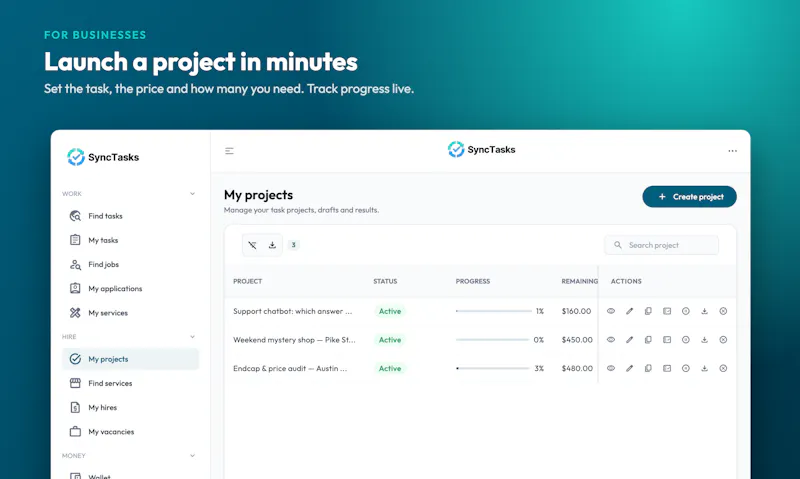The image size is (800, 479).
Task: Open My vacancies
Action: pos(131,432)
